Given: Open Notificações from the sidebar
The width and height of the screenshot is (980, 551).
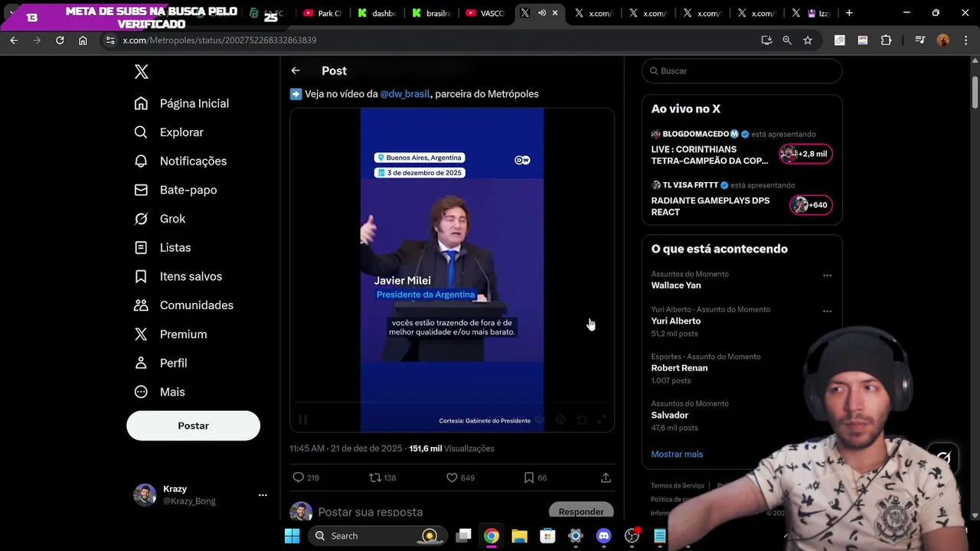Looking at the screenshot, I should (180, 161).
